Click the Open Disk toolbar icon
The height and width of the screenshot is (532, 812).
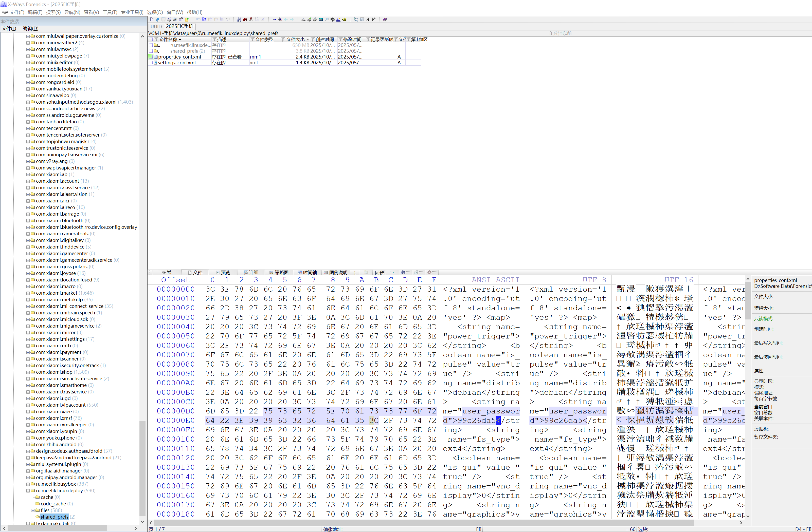click(303, 20)
